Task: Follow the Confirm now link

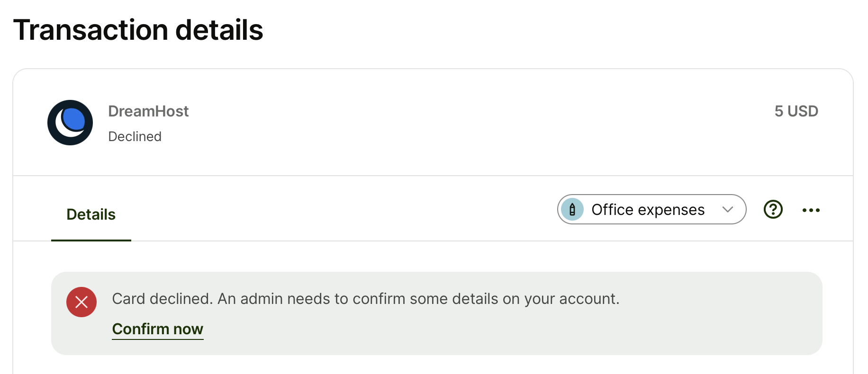Action: point(158,329)
